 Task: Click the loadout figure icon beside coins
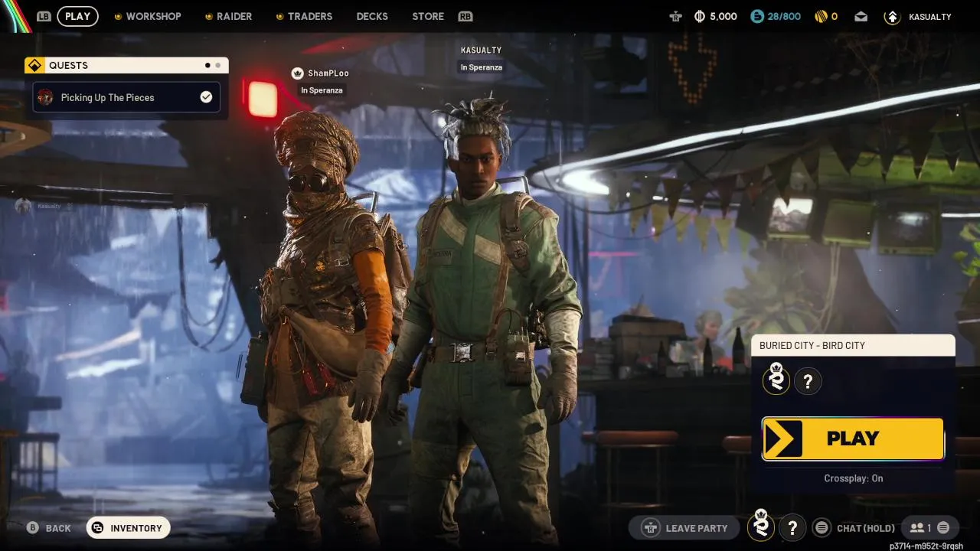click(x=675, y=16)
